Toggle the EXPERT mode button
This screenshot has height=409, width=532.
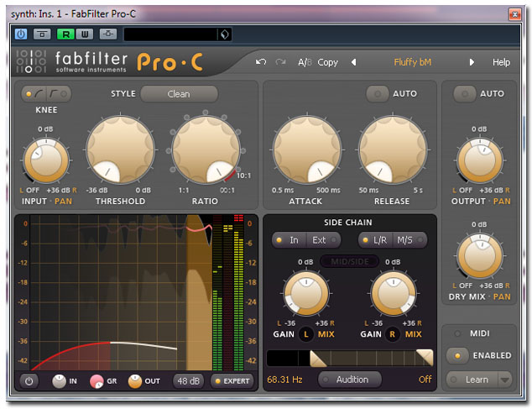tap(232, 381)
